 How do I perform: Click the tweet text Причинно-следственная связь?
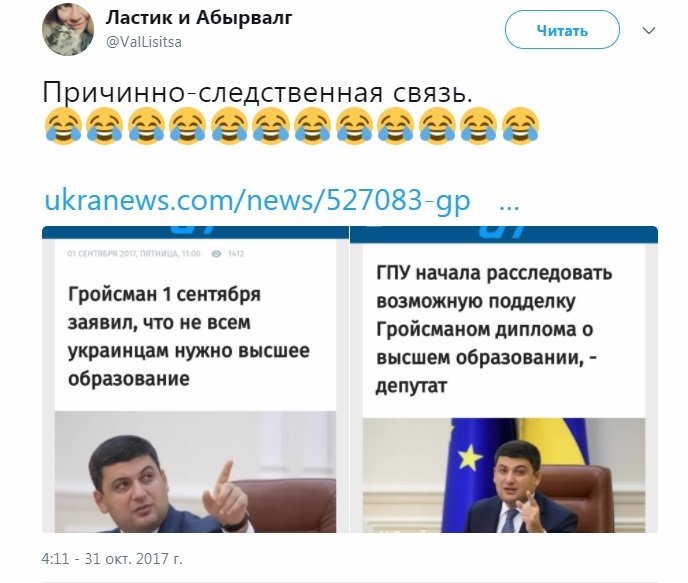pyautogui.click(x=258, y=93)
